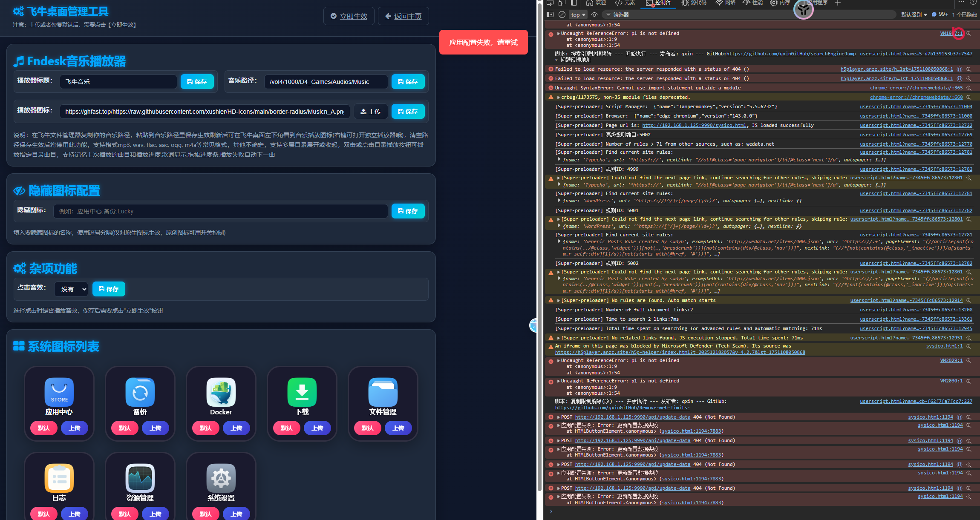980x520 pixels.
Task: Upload a new icon for 备份
Action: [x=156, y=428]
